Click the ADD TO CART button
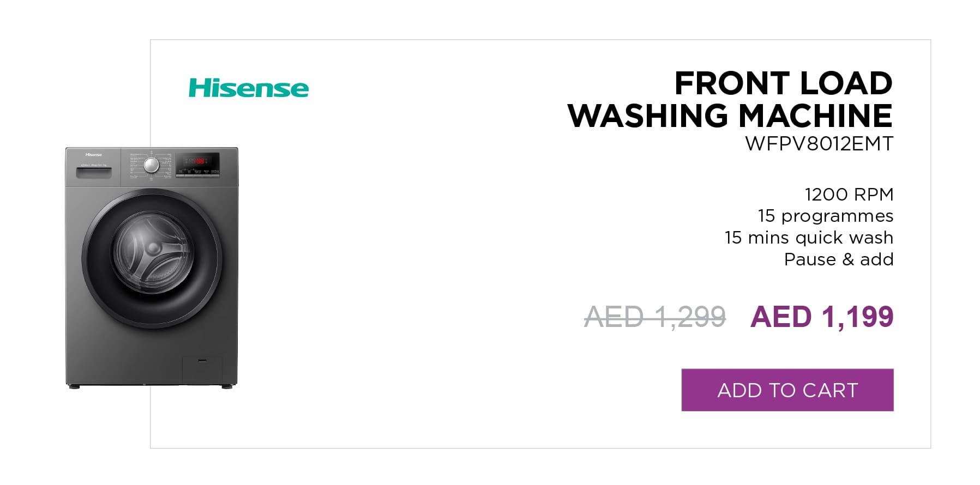 click(787, 390)
